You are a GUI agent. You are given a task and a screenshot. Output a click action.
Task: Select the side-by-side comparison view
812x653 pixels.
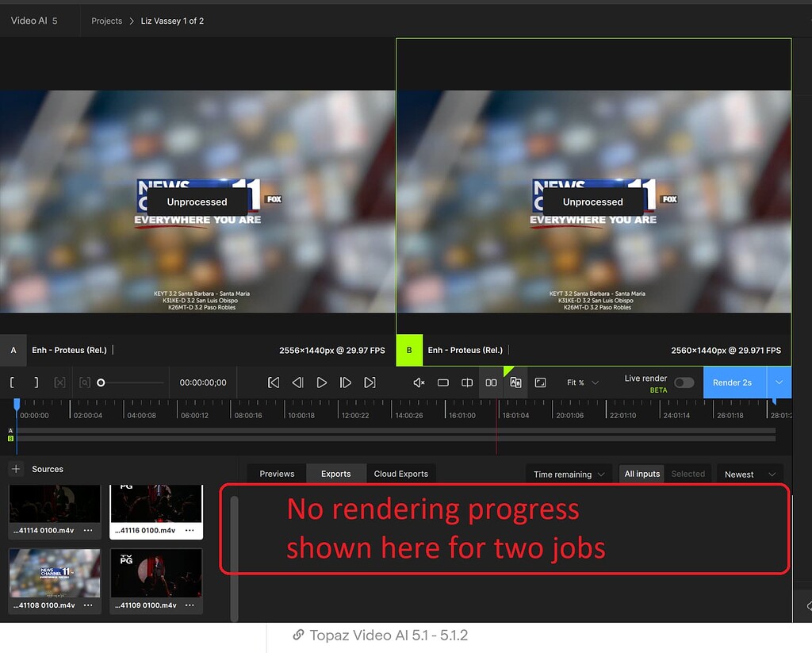(x=492, y=382)
